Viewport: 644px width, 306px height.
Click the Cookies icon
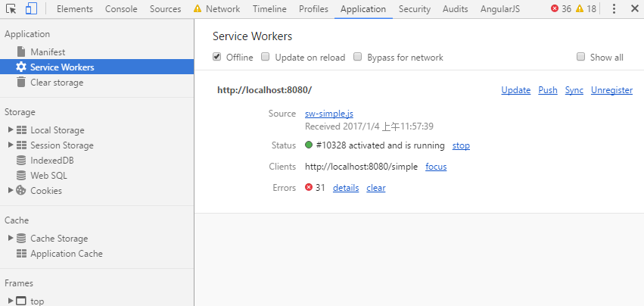tap(21, 190)
